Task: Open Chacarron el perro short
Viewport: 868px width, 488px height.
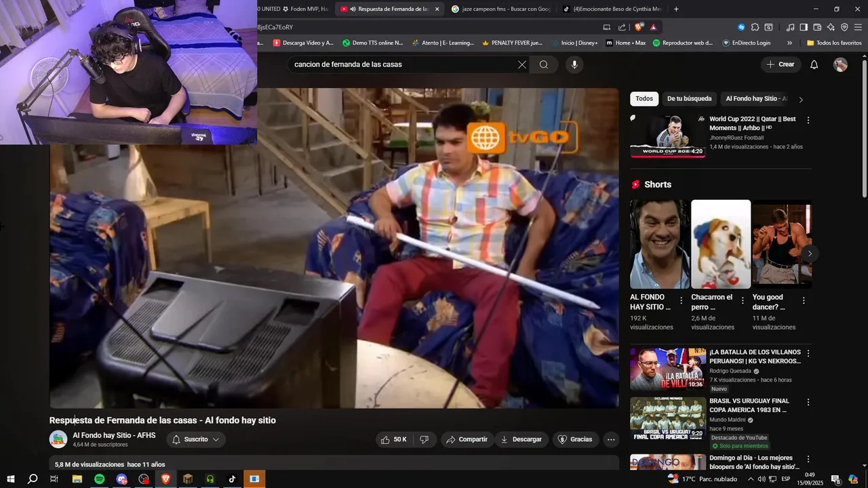Action: [x=720, y=244]
